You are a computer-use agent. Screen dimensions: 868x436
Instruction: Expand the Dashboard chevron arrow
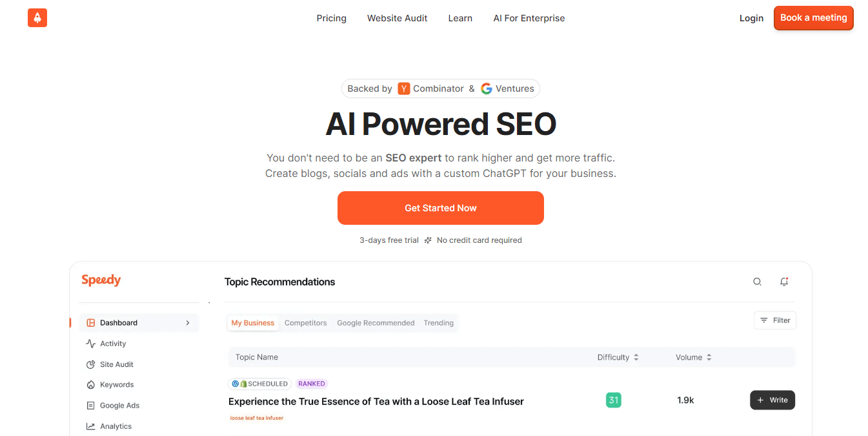pyautogui.click(x=188, y=323)
